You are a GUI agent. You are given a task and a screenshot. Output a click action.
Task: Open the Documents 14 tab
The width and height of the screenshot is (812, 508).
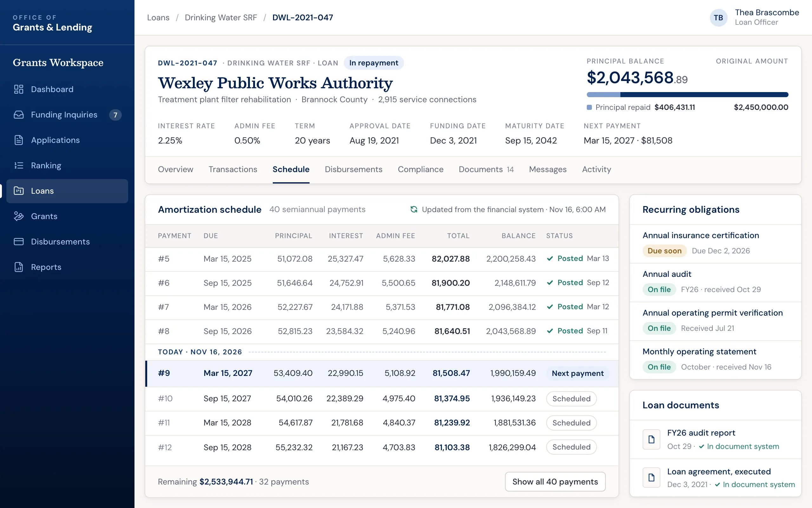coord(486,169)
